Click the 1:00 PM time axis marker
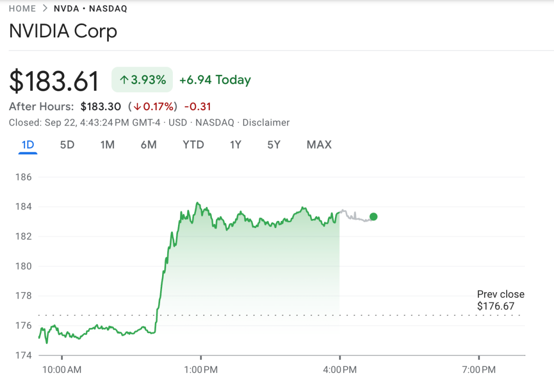 click(201, 369)
